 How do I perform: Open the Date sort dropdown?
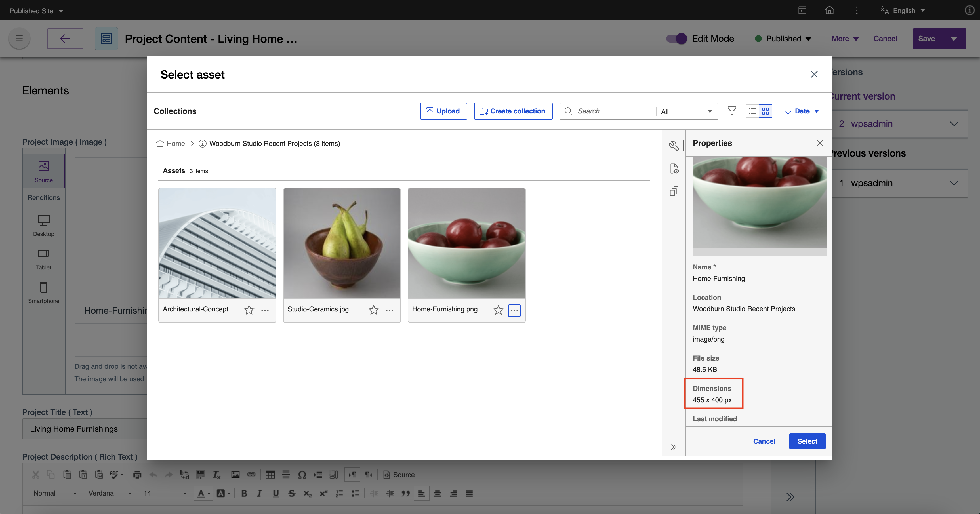[x=802, y=111]
